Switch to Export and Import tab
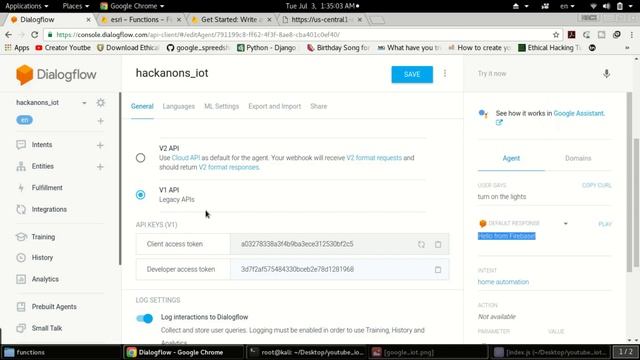The image size is (640, 360). [x=274, y=106]
